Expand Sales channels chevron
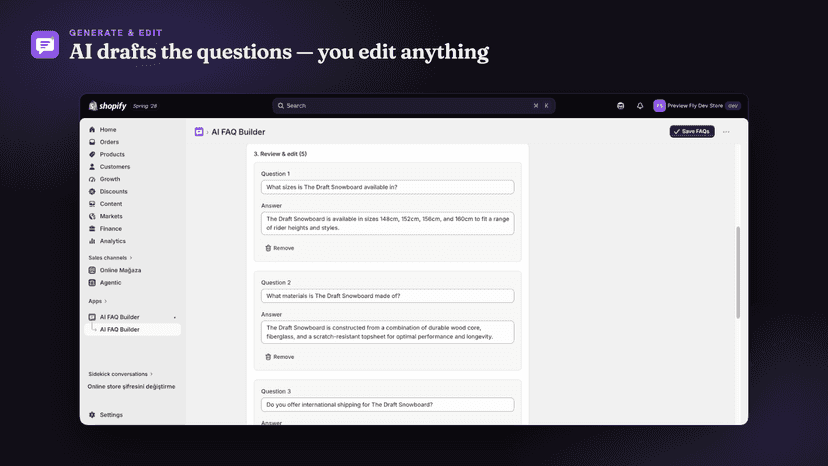Screen dimensions: 828x466 [x=131, y=258]
